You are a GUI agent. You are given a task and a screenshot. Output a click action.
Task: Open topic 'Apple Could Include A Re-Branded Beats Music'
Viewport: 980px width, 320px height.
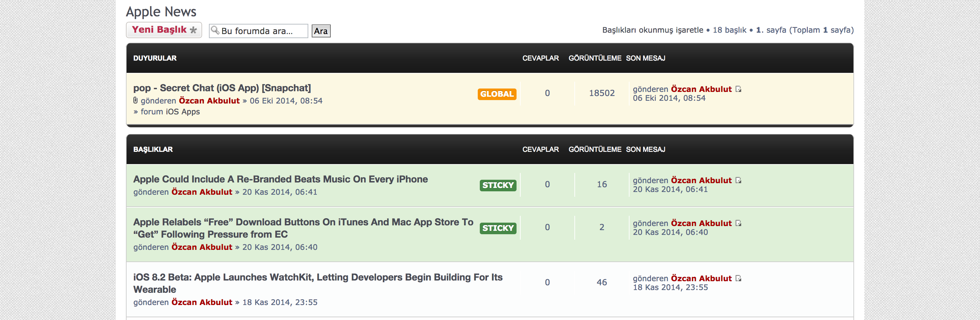tap(280, 179)
